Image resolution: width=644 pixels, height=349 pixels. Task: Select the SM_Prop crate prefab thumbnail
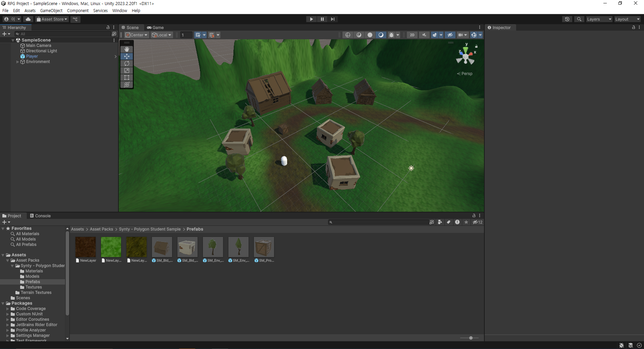tap(264, 247)
